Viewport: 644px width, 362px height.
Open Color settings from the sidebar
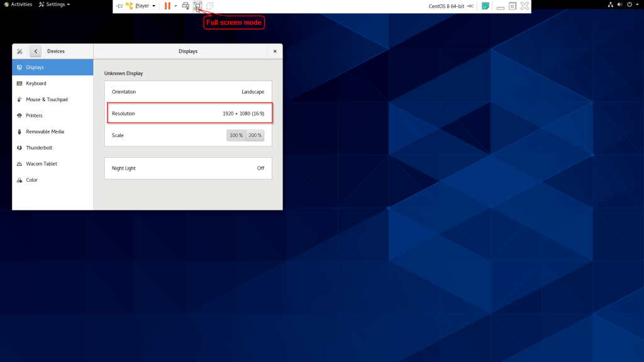click(x=31, y=180)
